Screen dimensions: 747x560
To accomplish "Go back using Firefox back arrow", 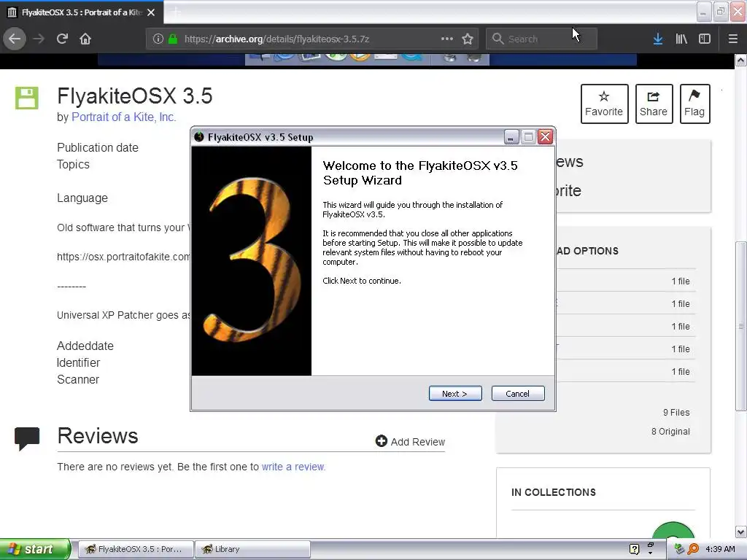I will point(15,39).
